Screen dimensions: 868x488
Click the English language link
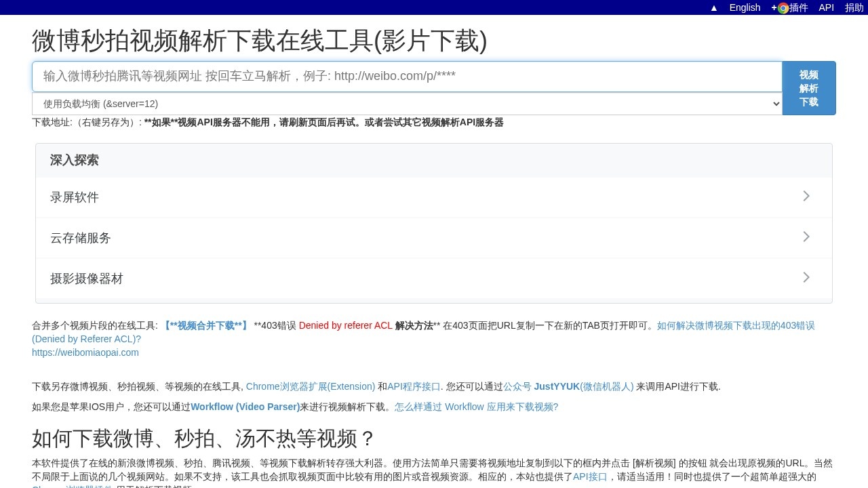tap(744, 7)
